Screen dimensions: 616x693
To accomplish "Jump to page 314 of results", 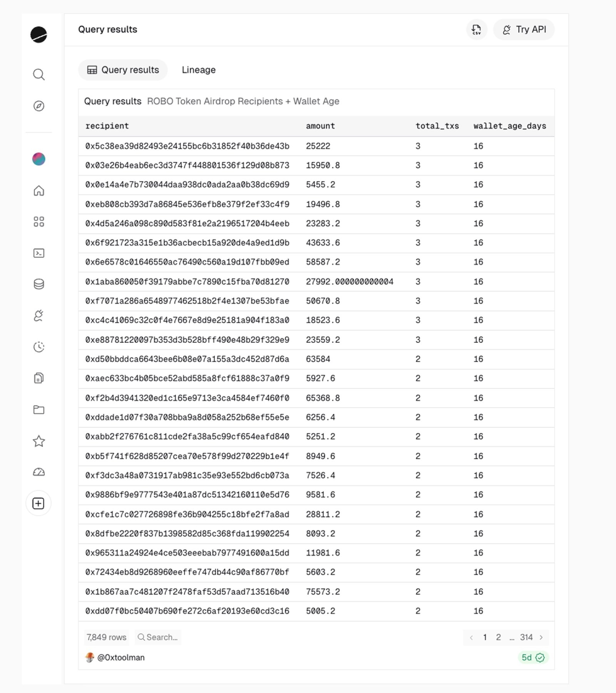I will pyautogui.click(x=526, y=638).
